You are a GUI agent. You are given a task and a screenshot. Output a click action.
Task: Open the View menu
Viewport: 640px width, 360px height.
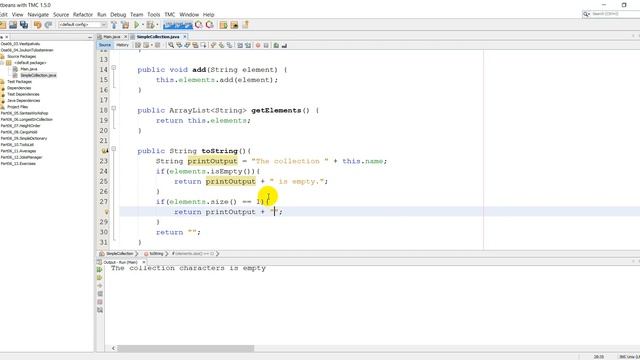pos(18,15)
